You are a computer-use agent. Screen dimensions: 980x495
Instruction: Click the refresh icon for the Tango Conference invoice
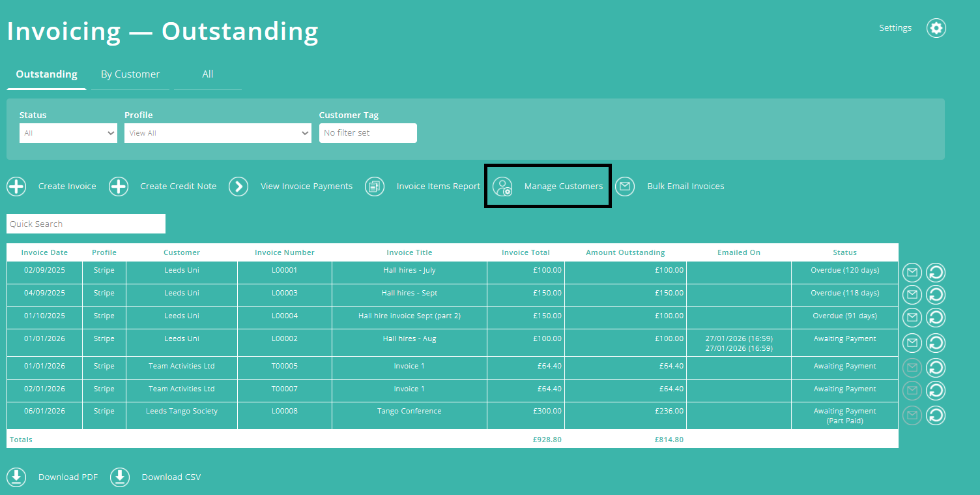click(x=936, y=415)
